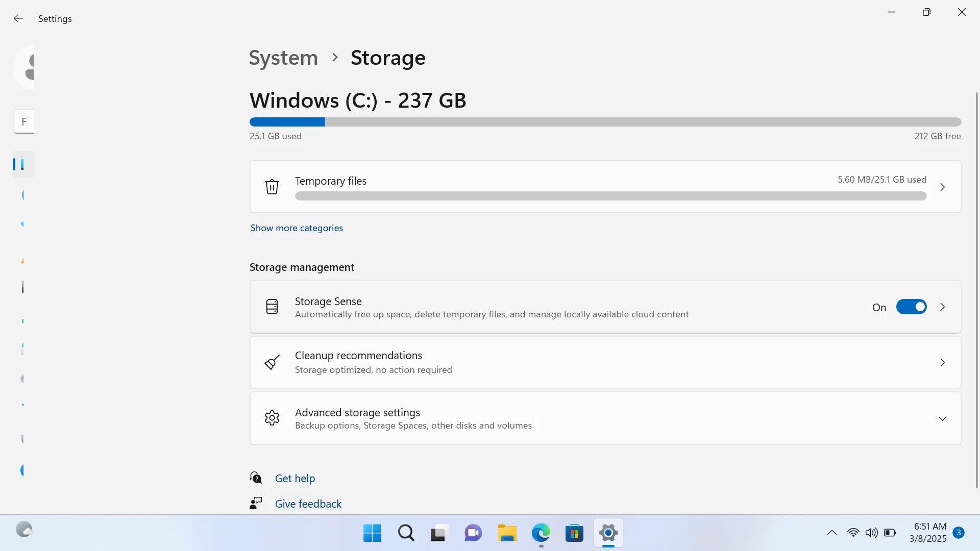Turn off the Storage Sense toggle

(x=911, y=307)
